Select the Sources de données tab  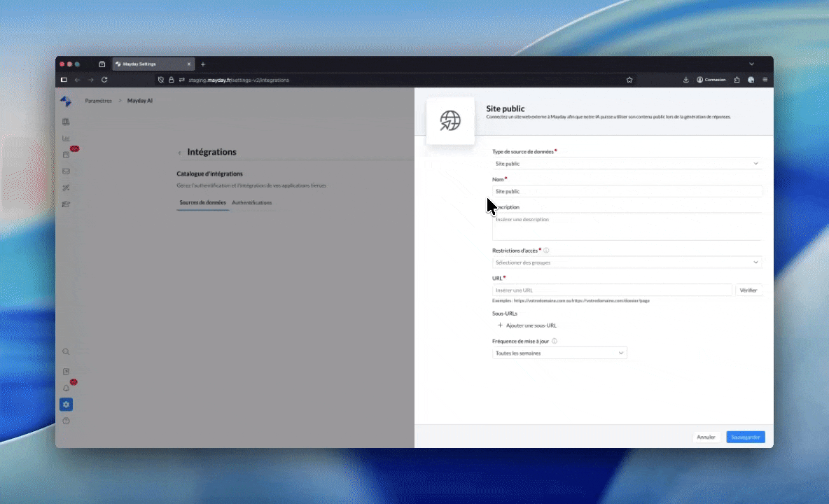[x=202, y=203]
